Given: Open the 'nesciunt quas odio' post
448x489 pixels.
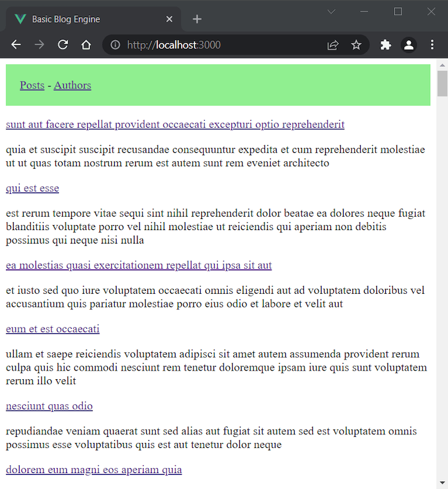Looking at the screenshot, I should click(x=49, y=406).
